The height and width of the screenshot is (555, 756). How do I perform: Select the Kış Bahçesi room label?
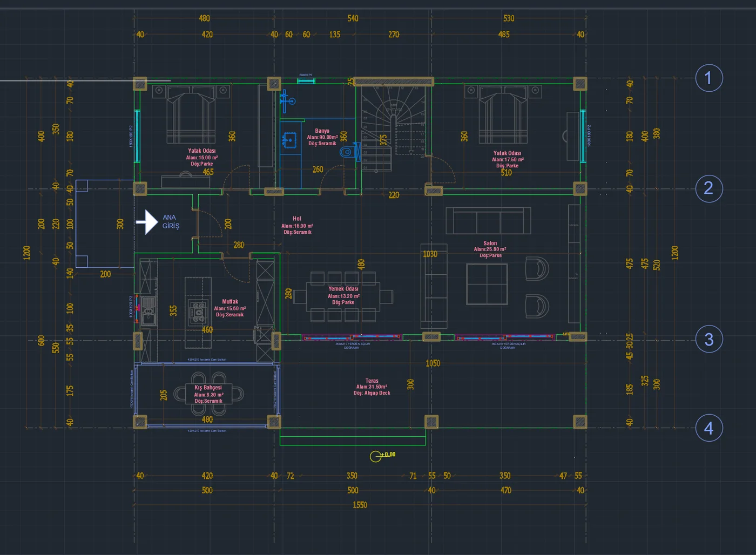point(208,394)
